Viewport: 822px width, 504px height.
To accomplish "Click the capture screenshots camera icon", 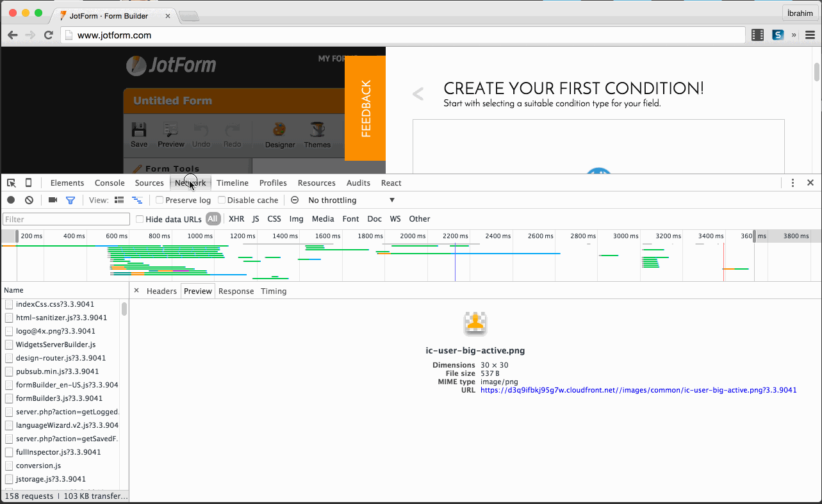I will [x=53, y=200].
